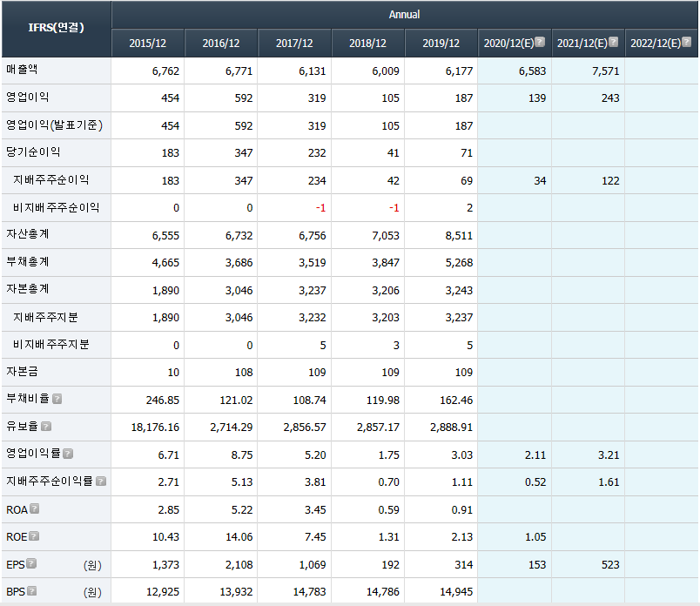Click the question mark icon beside BPS
The width and height of the screenshot is (700, 606).
pyautogui.click(x=31, y=591)
